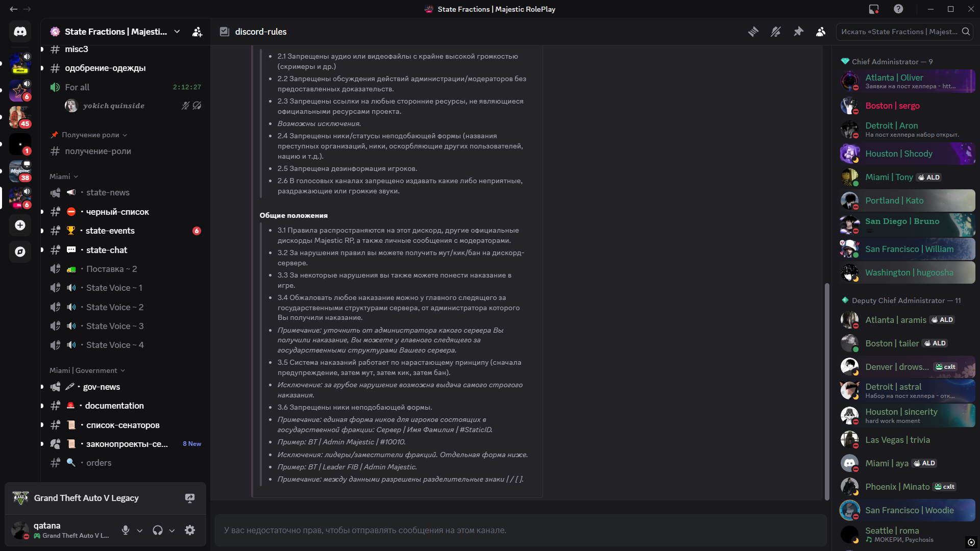Open Discord home direct messages
Viewport: 980px width, 551px height.
(20, 32)
